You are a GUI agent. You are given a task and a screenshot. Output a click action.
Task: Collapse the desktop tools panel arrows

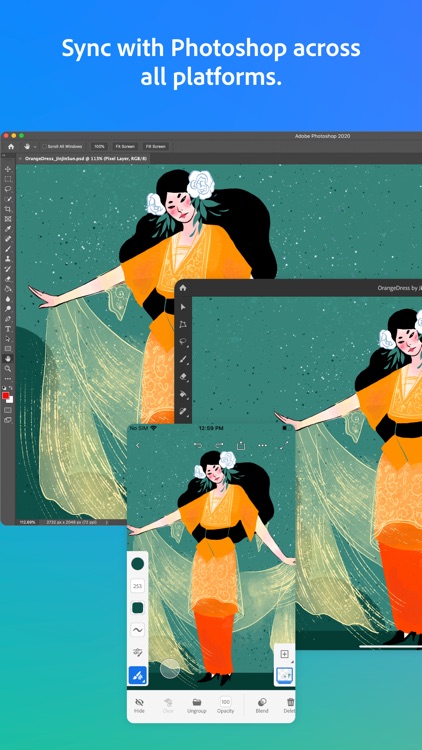coord(4,155)
